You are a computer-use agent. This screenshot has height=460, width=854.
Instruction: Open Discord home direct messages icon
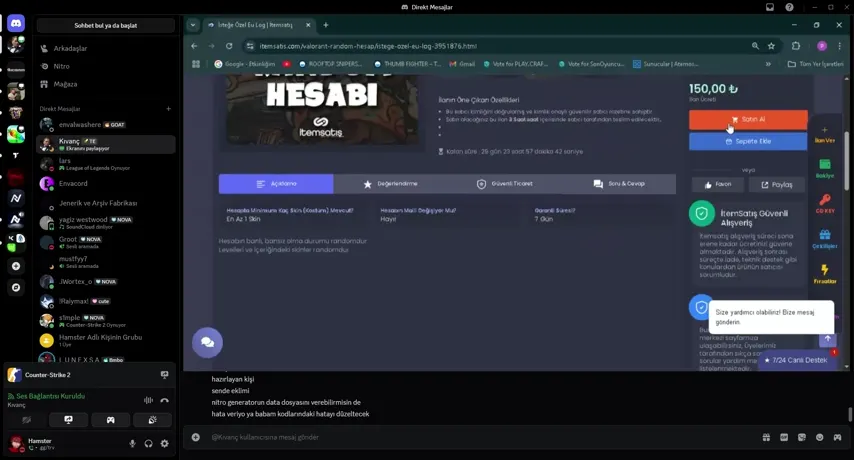point(16,23)
